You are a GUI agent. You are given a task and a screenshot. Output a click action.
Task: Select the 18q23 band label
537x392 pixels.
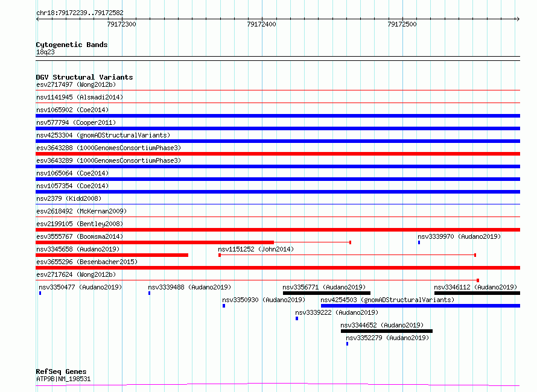coord(45,52)
